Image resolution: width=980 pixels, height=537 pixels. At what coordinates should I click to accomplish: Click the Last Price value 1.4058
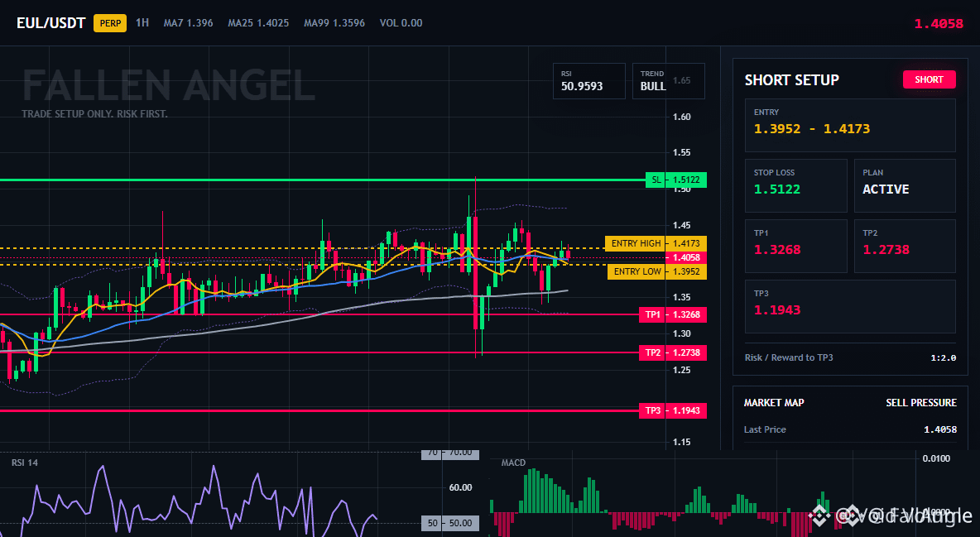[940, 429]
